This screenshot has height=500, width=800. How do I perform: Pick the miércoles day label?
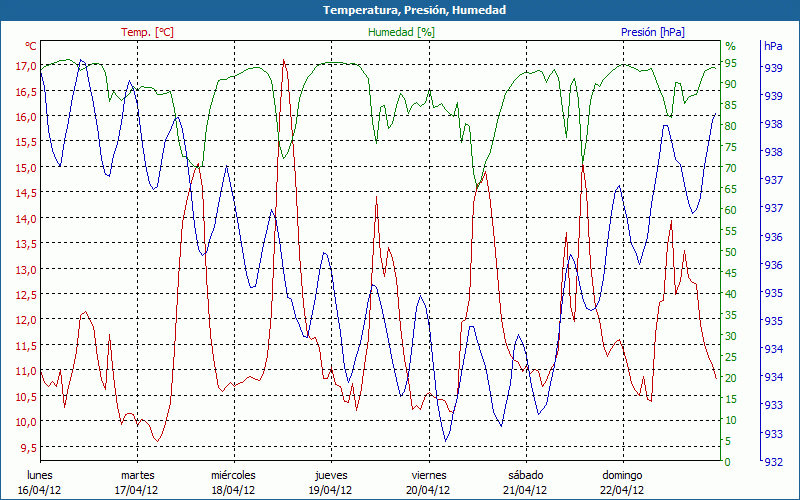click(233, 475)
